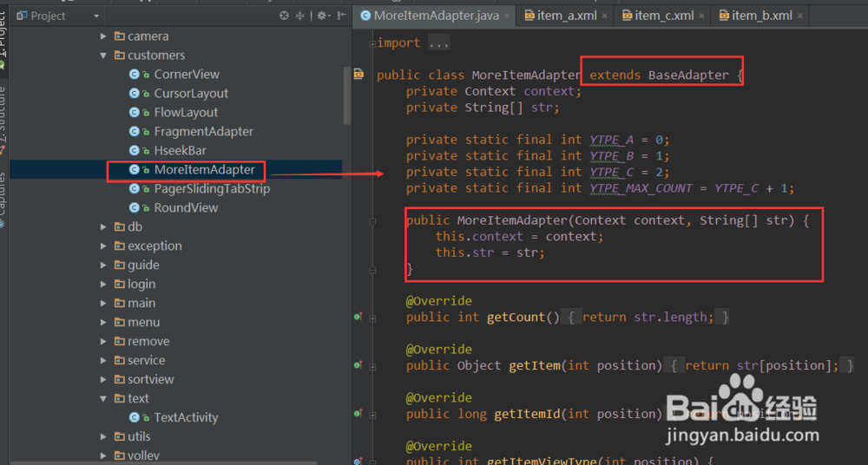Close the item_a.xml tab
The height and width of the screenshot is (465, 868).
pyautogui.click(x=604, y=16)
